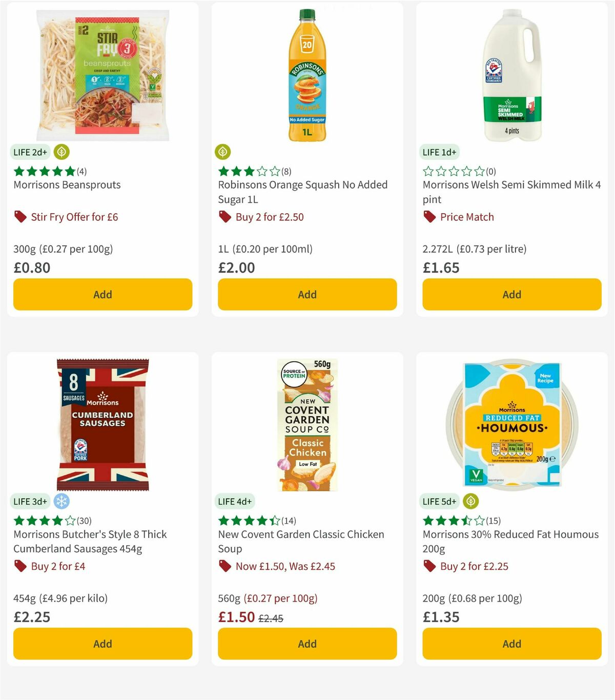Click the organic leaf icon on Robinsons squash card

223,152
